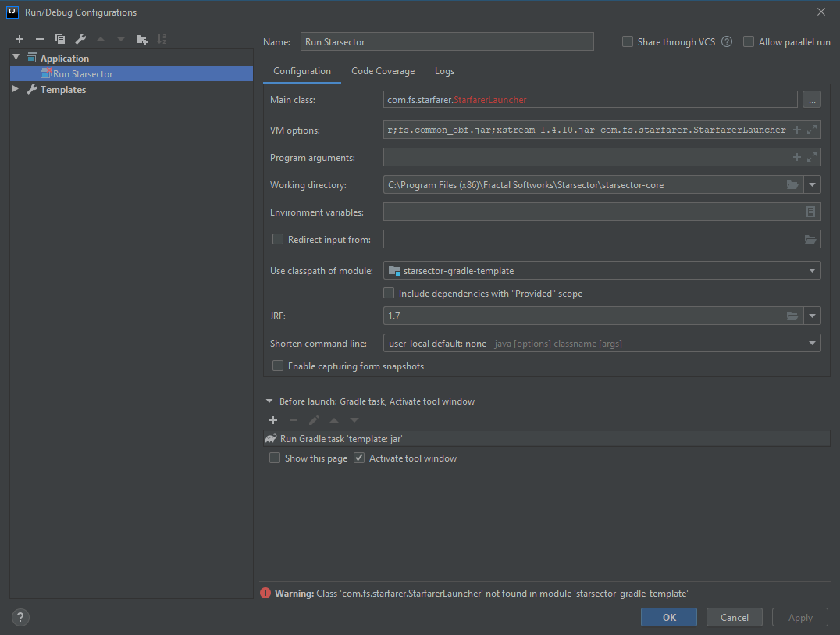Collapse the Application tree node

16,57
